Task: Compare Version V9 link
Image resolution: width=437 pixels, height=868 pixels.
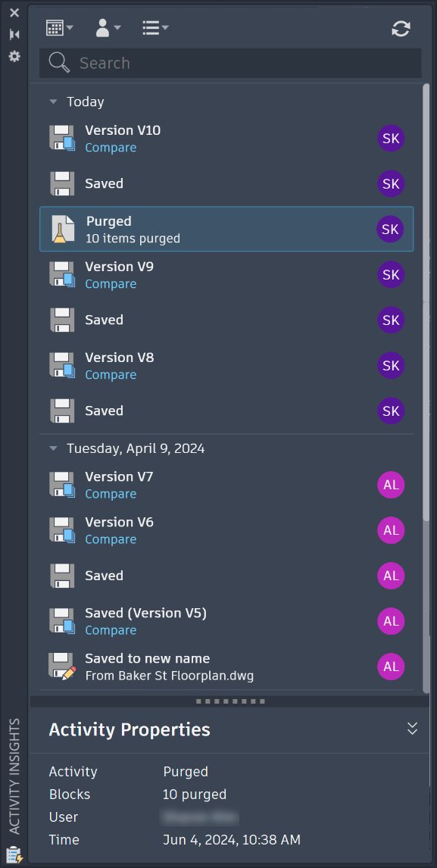Action: pyautogui.click(x=111, y=284)
